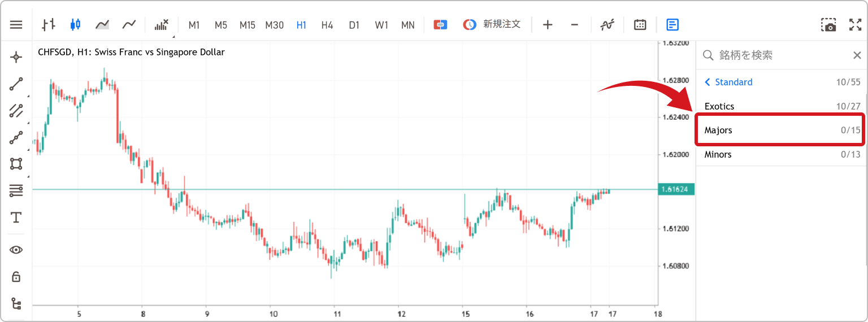Image resolution: width=868 pixels, height=322 pixels.
Task: Switch to M30 timeframe
Action: point(275,25)
